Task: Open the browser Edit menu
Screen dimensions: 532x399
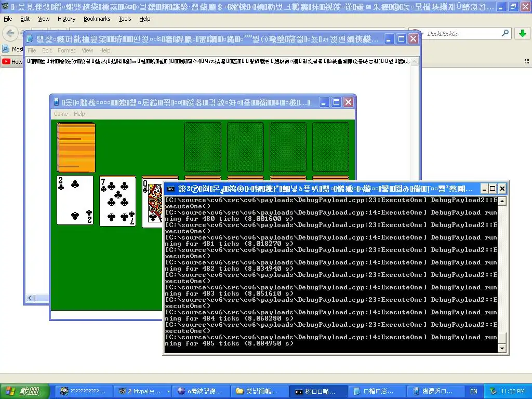Action: (x=25, y=19)
